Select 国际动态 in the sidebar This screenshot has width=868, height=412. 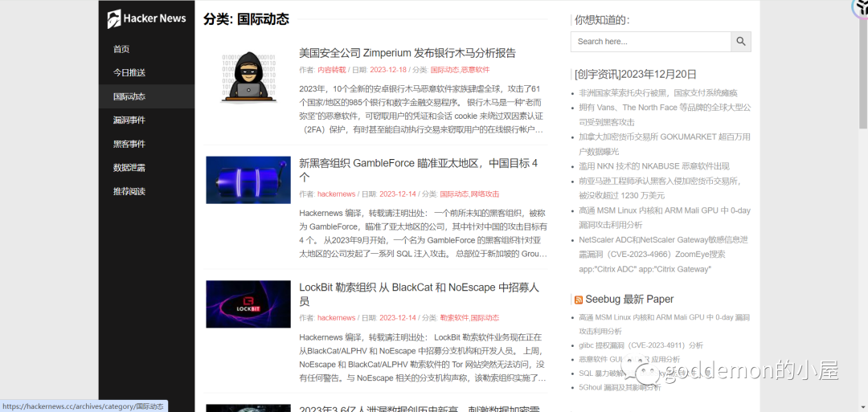(129, 96)
